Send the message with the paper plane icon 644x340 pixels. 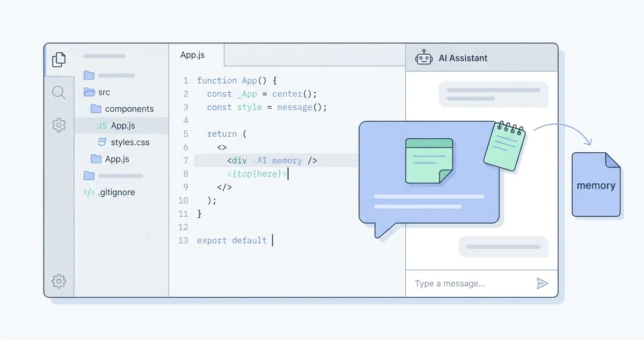coord(542,284)
